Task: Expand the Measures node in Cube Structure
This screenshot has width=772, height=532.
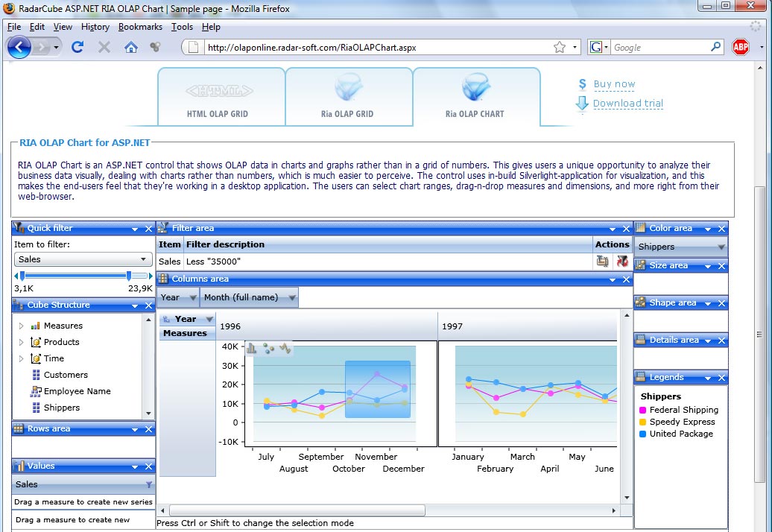Action: (x=21, y=326)
